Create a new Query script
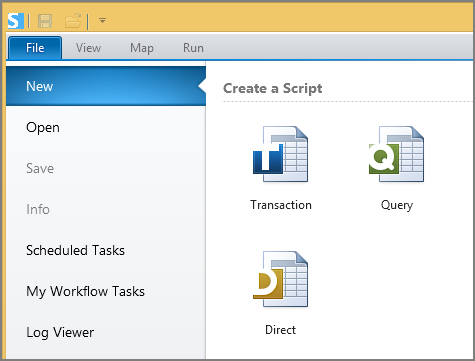 click(x=396, y=154)
